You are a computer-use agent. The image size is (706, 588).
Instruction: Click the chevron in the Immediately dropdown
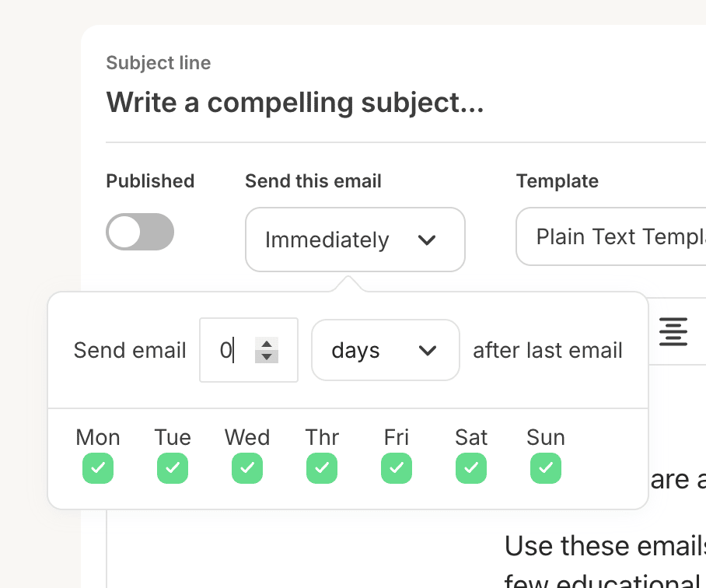tap(426, 240)
